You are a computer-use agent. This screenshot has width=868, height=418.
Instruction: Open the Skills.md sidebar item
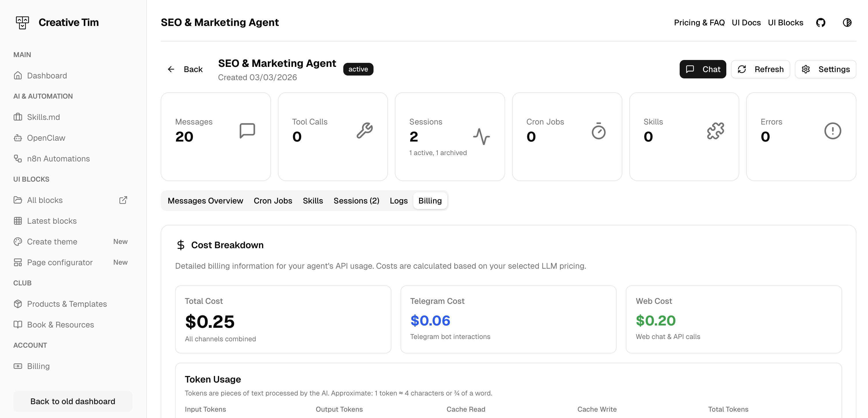[x=73, y=117]
